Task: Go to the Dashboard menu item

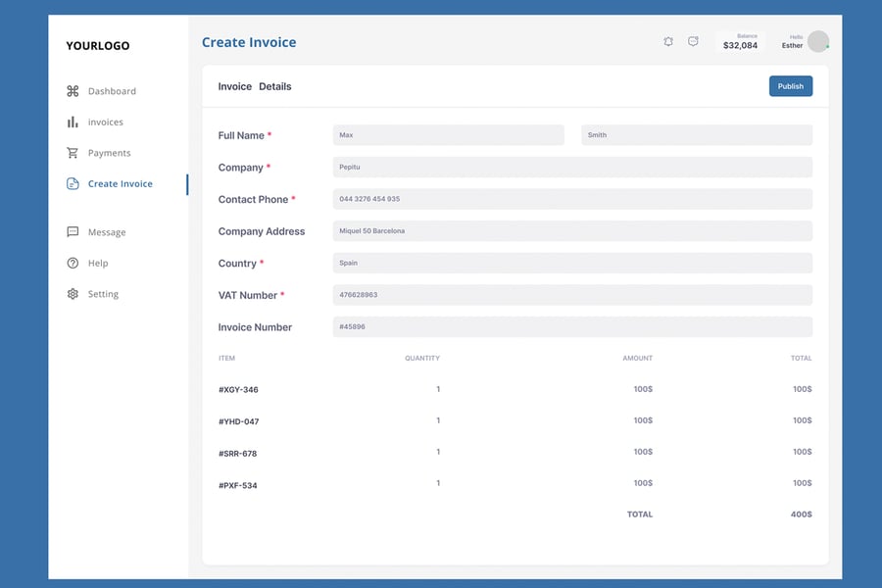Action: pyautogui.click(x=112, y=91)
